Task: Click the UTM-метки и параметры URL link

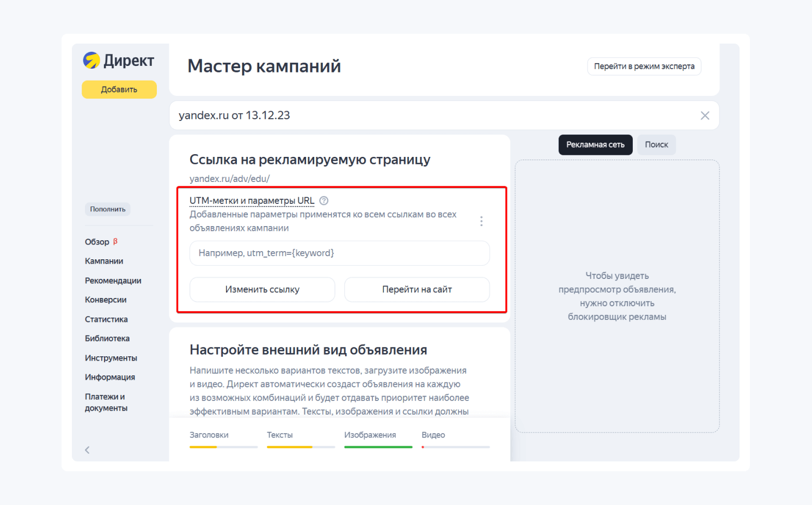Action: [x=252, y=200]
